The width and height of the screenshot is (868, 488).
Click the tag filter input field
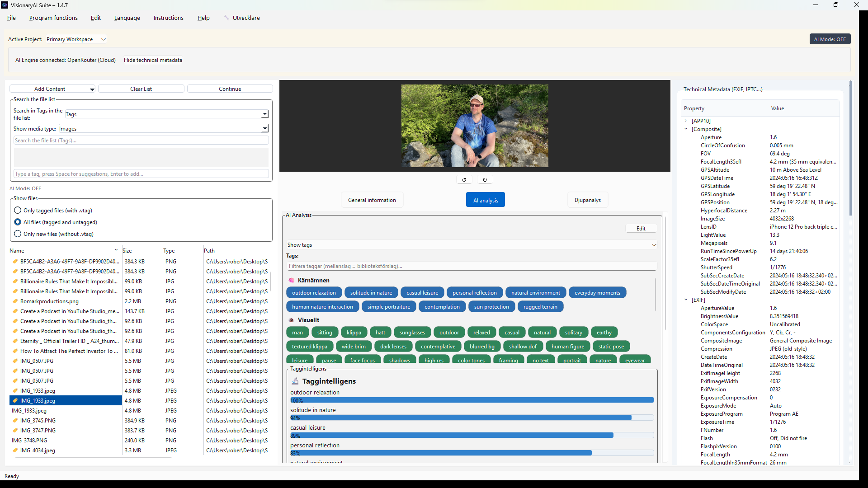coord(472,266)
